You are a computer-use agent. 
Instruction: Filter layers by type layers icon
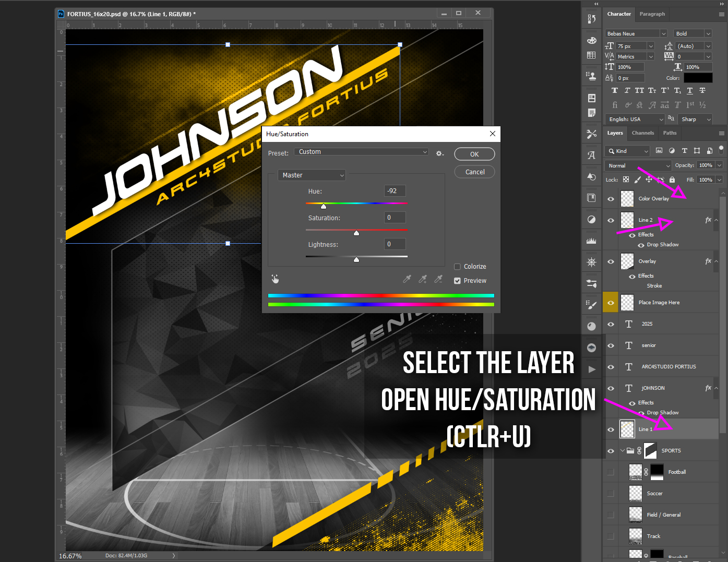point(684,151)
